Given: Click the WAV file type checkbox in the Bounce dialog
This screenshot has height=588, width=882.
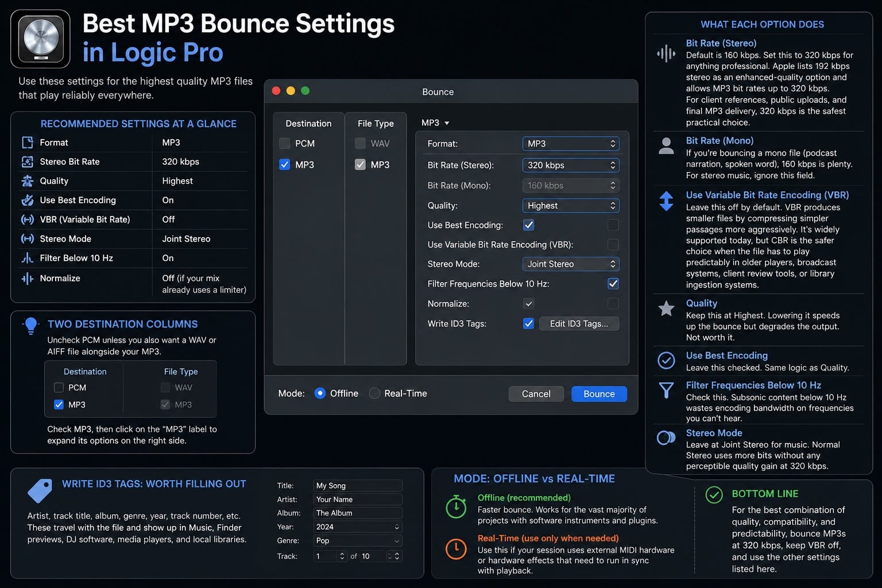Looking at the screenshot, I should [360, 144].
